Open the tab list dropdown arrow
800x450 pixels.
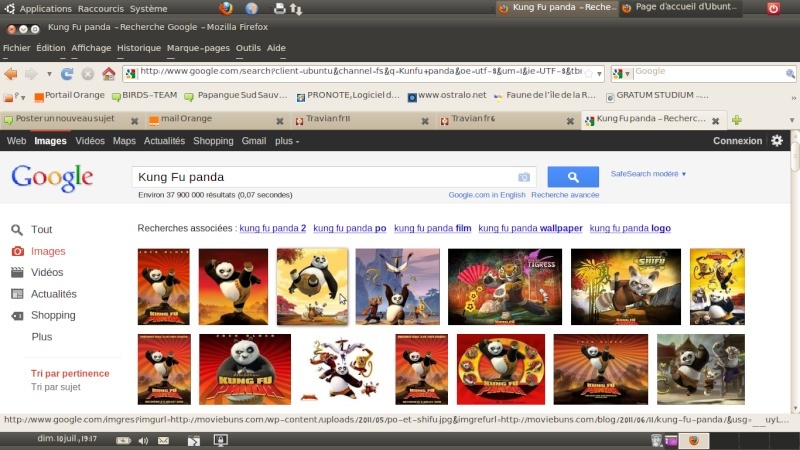(x=792, y=120)
